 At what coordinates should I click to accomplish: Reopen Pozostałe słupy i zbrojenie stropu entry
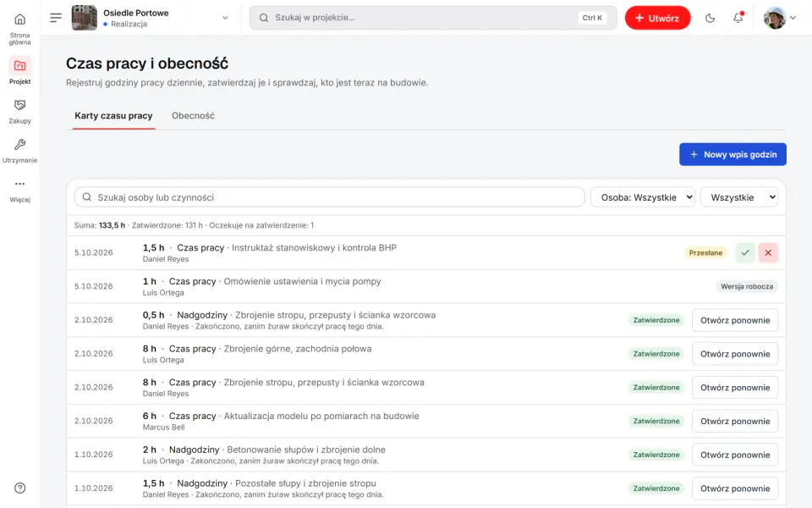pos(735,489)
